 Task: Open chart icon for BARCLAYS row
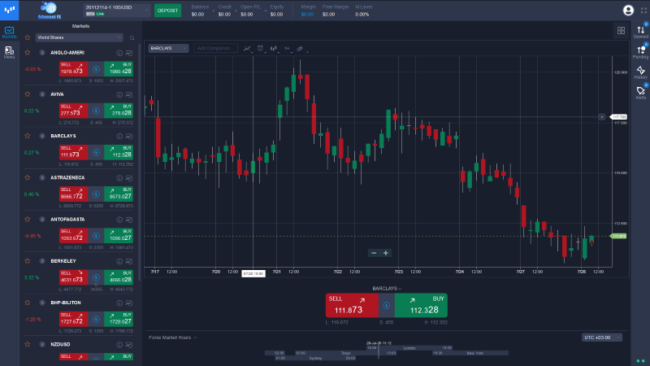pos(129,136)
